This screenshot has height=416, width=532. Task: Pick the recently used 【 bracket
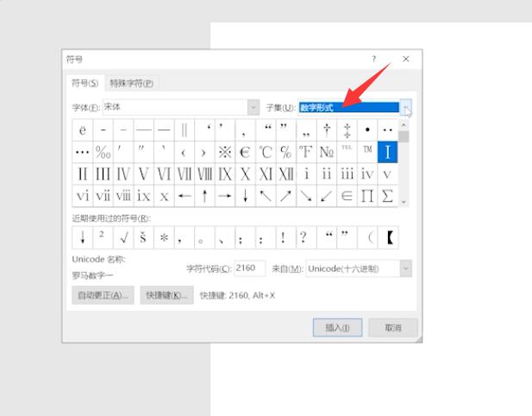tap(387, 237)
